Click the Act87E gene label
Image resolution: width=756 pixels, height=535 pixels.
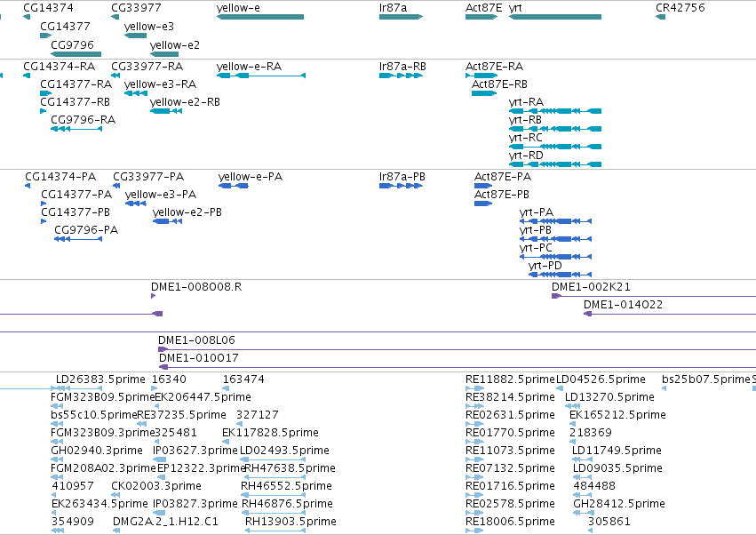point(483,8)
